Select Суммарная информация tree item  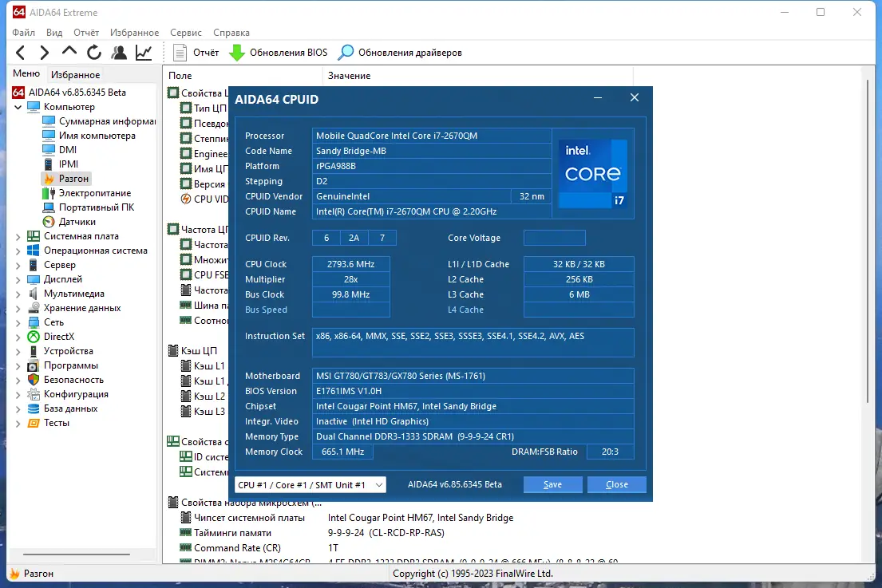tap(99, 121)
